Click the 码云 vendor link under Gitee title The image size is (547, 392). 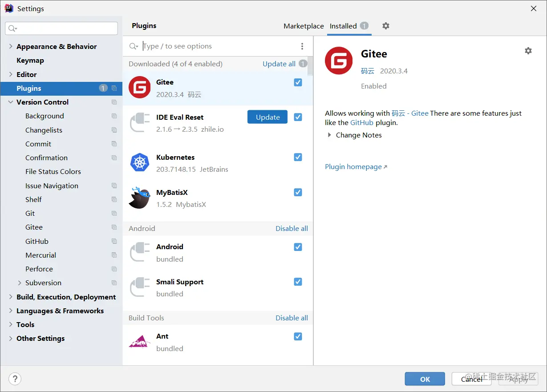coord(368,71)
